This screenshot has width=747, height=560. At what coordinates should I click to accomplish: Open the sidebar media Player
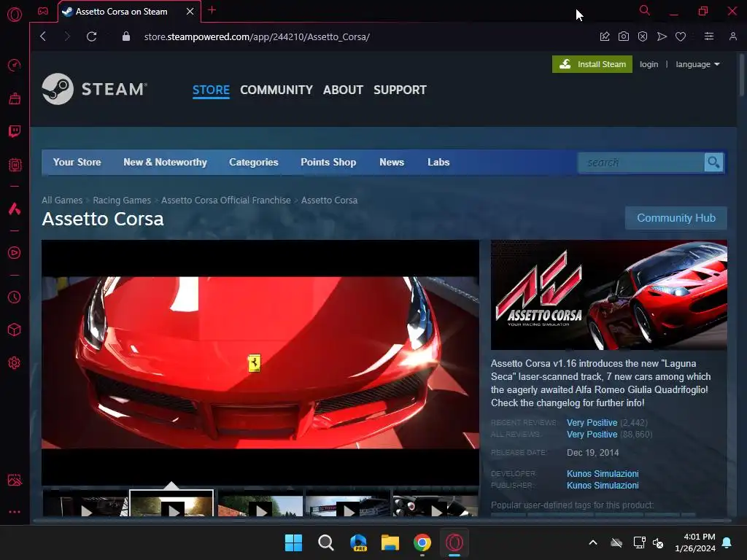[15, 252]
